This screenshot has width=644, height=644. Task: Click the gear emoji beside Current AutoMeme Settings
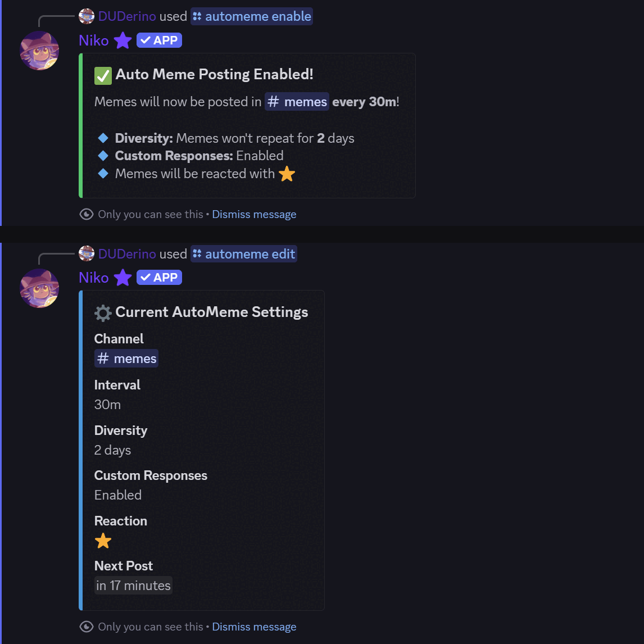tap(102, 312)
